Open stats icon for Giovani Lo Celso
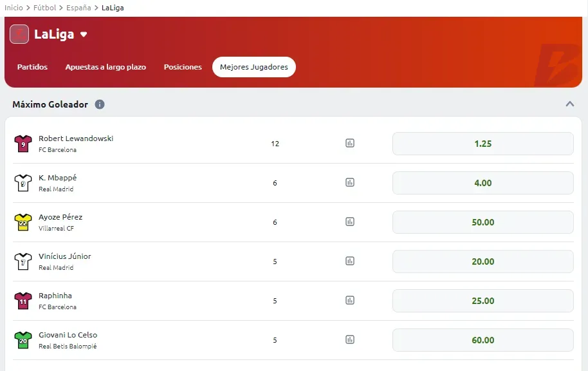This screenshot has width=588, height=371. point(350,339)
